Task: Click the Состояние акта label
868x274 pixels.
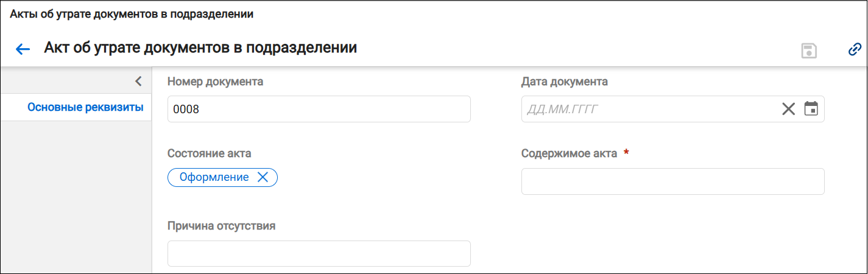Action: click(210, 153)
